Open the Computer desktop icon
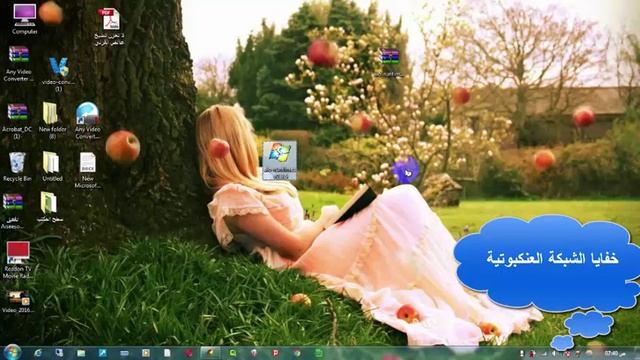The width and height of the screenshot is (640, 360). click(x=24, y=18)
